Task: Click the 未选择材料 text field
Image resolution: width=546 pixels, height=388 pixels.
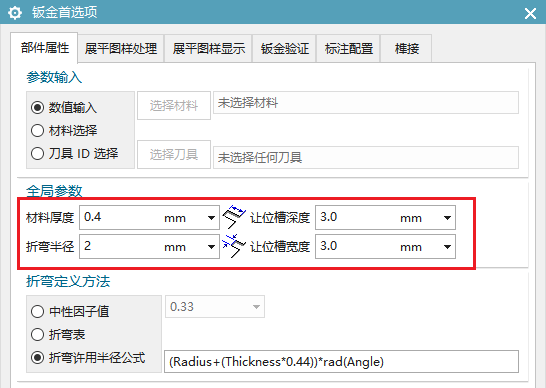Action: click(x=366, y=103)
